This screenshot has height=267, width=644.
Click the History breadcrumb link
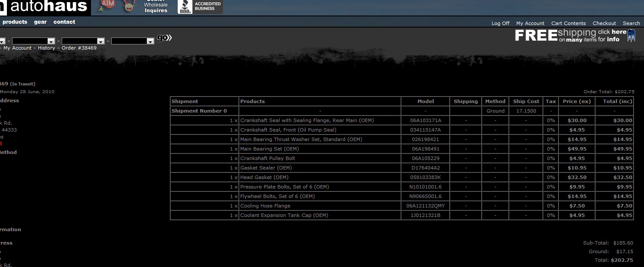[46, 48]
